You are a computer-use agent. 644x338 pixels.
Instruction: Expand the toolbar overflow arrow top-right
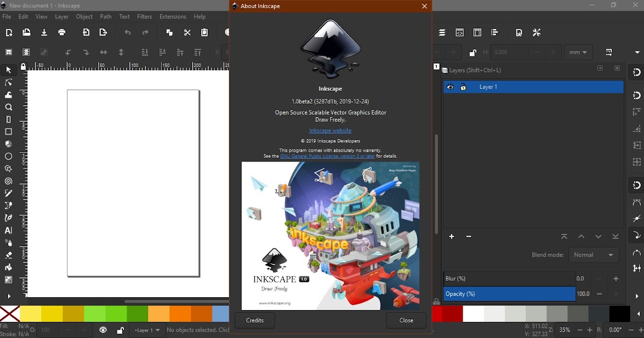pos(637,53)
